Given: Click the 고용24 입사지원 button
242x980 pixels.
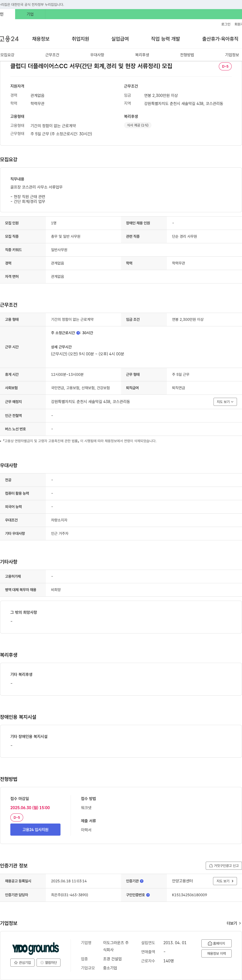Looking at the screenshot, I should click(35, 830).
